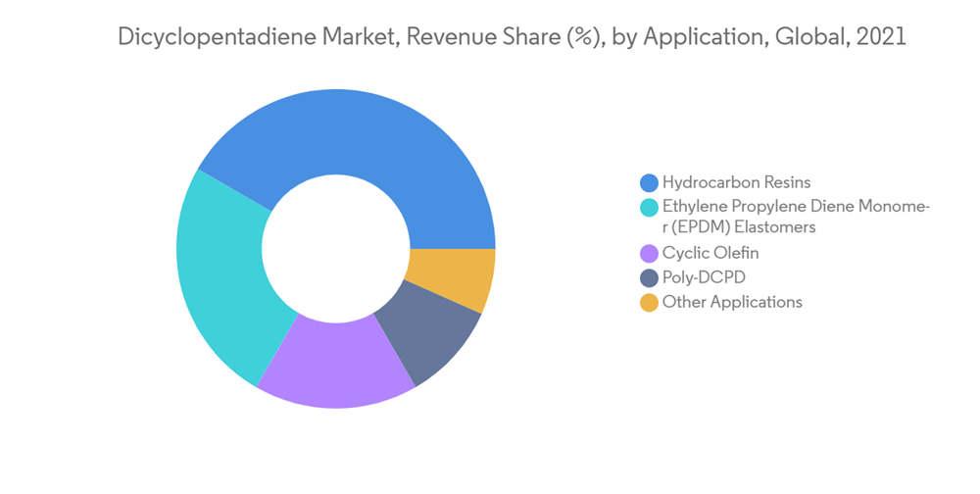Image resolution: width=980 pixels, height=494 pixels.
Task: Click the teal EPDM Elastomers legend dot
Action: coord(649,207)
